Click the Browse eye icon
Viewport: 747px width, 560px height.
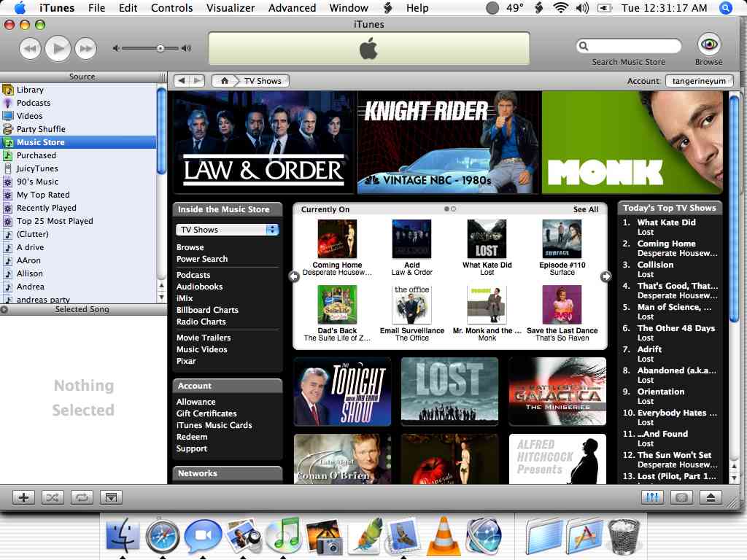point(709,44)
